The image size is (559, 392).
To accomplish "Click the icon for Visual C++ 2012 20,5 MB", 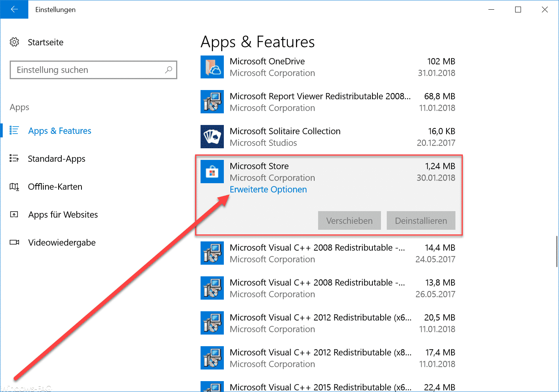I will point(212,323).
